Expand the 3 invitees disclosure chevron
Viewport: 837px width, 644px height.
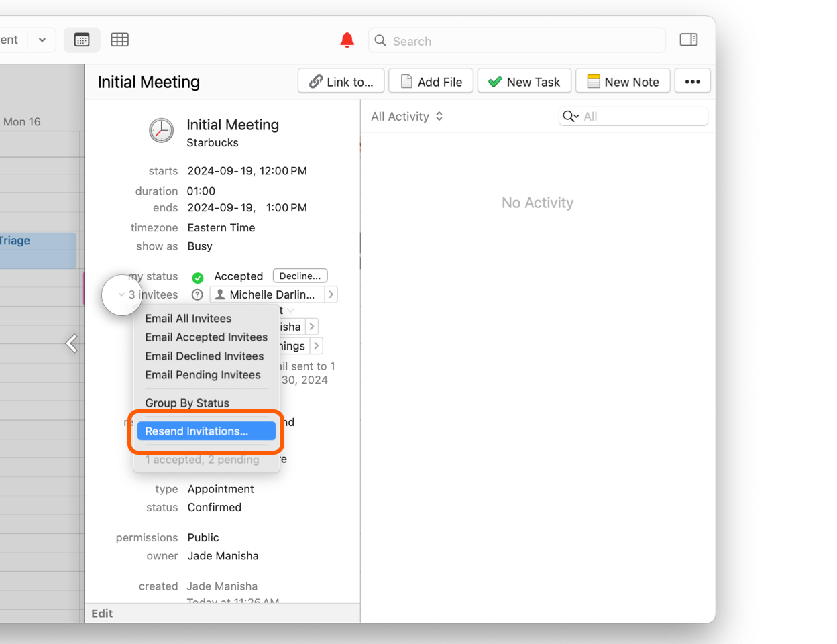click(121, 295)
